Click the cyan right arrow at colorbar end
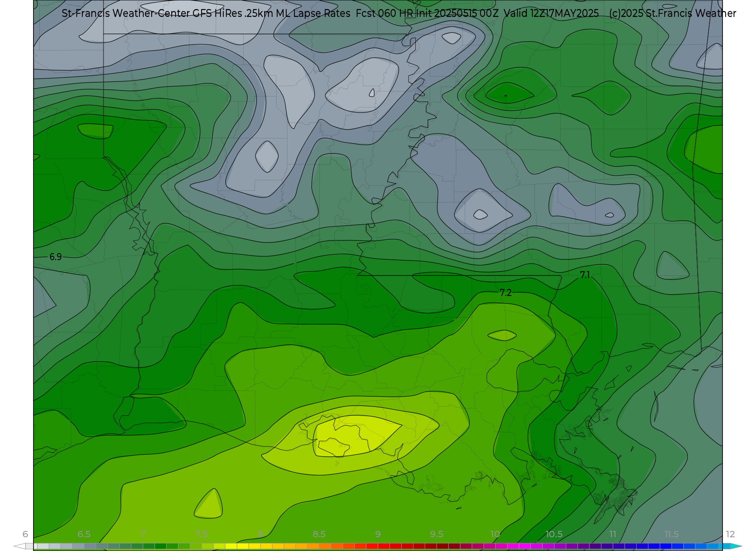756x551 pixels. point(736,546)
